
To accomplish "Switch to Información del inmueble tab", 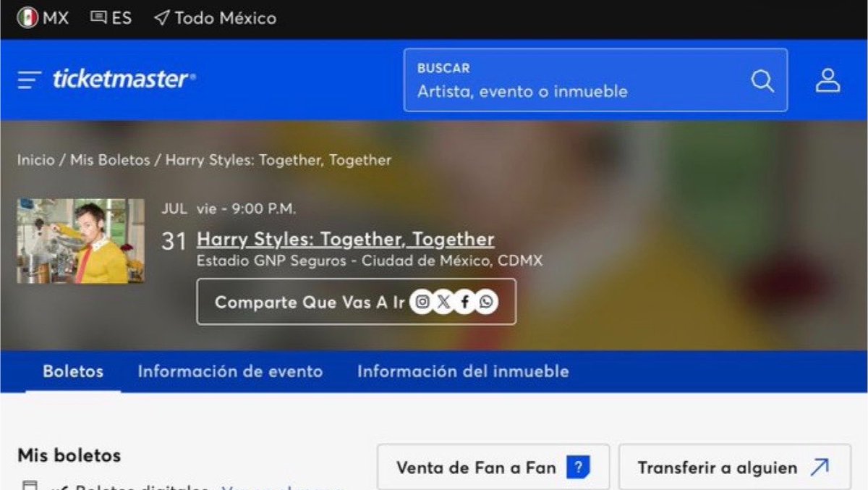I will 463,372.
